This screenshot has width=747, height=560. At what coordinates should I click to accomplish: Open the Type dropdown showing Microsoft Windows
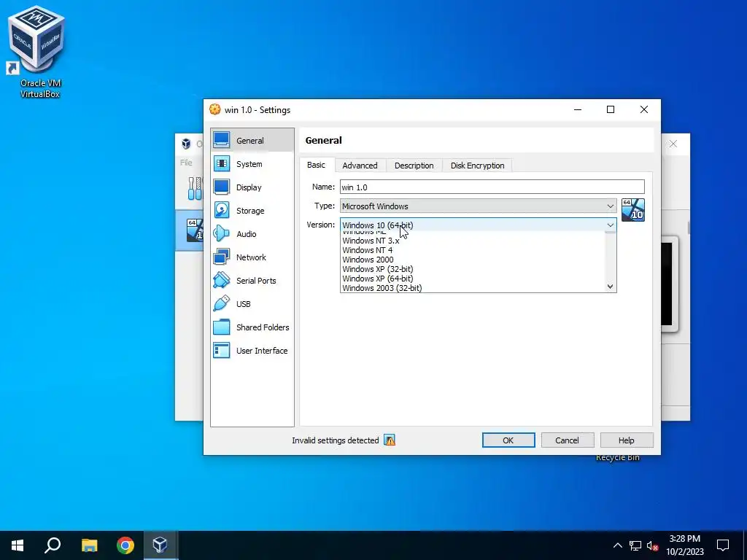479,206
